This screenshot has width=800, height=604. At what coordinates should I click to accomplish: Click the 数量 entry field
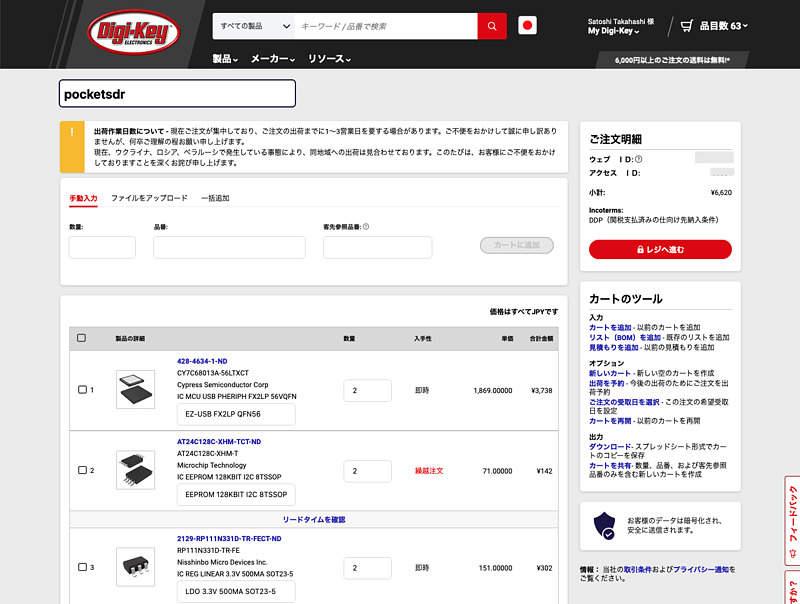[x=103, y=247]
